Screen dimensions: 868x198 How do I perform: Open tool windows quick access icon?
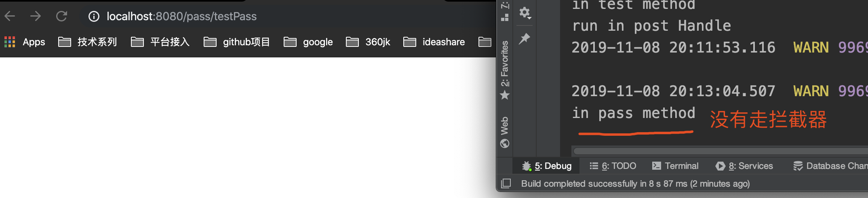pyautogui.click(x=506, y=183)
